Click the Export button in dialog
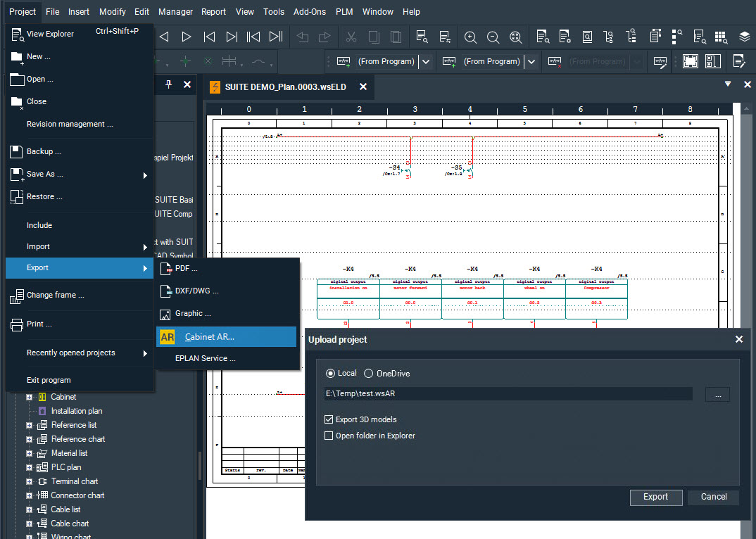The image size is (756, 539). pos(656,497)
